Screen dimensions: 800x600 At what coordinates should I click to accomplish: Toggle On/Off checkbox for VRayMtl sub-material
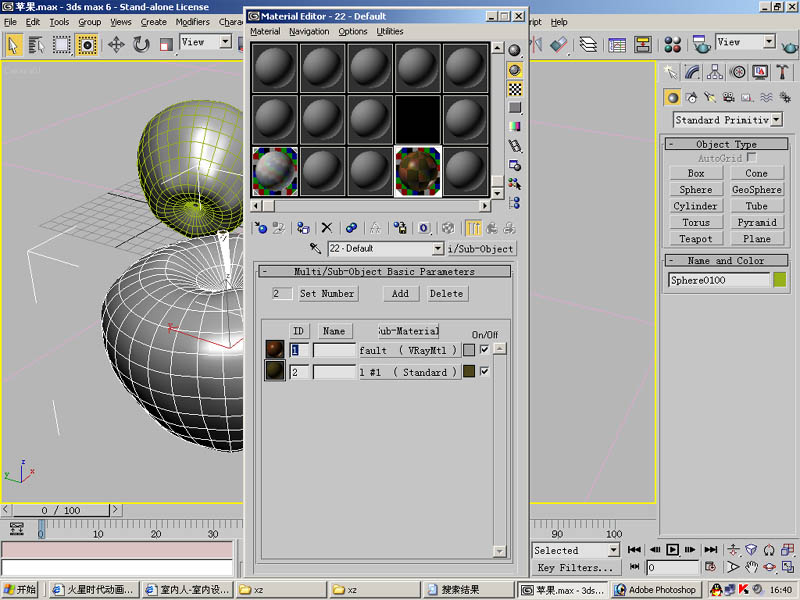[x=484, y=350]
